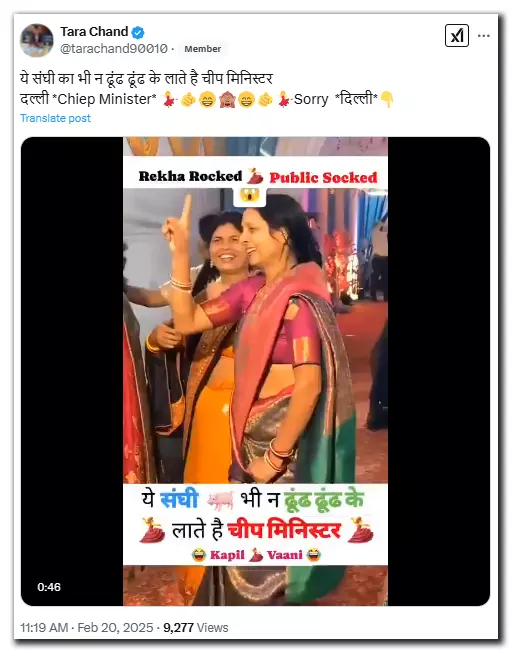Click the blue verified badge
Image resolution: width=517 pixels, height=658 pixels.
[138, 32]
